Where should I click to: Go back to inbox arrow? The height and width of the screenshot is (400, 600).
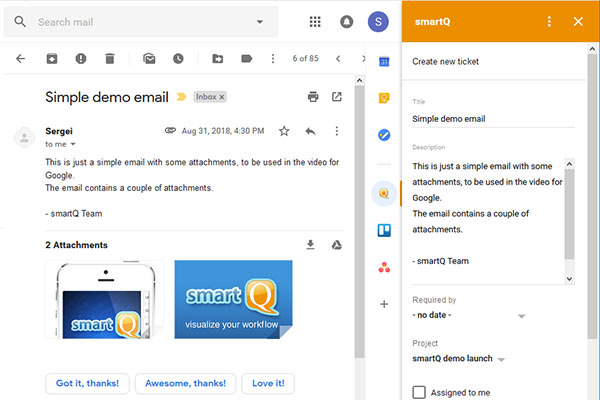21,59
